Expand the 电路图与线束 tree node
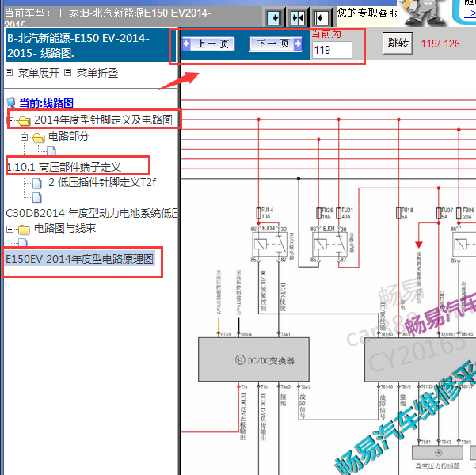 click(10, 229)
